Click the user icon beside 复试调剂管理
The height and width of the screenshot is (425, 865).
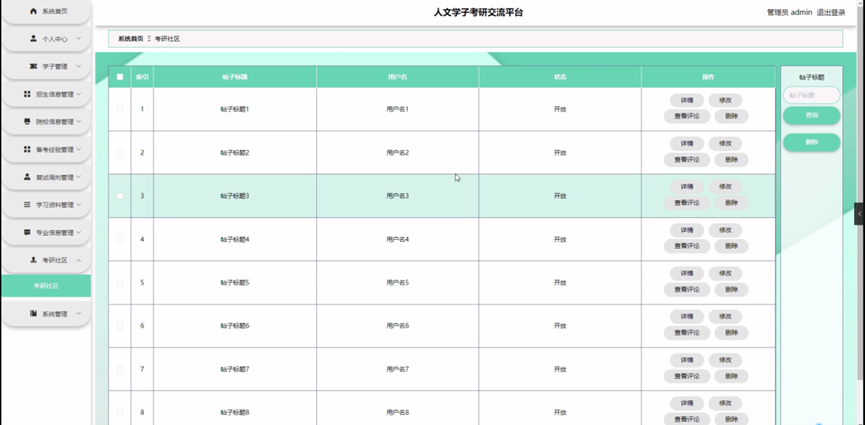[x=27, y=177]
